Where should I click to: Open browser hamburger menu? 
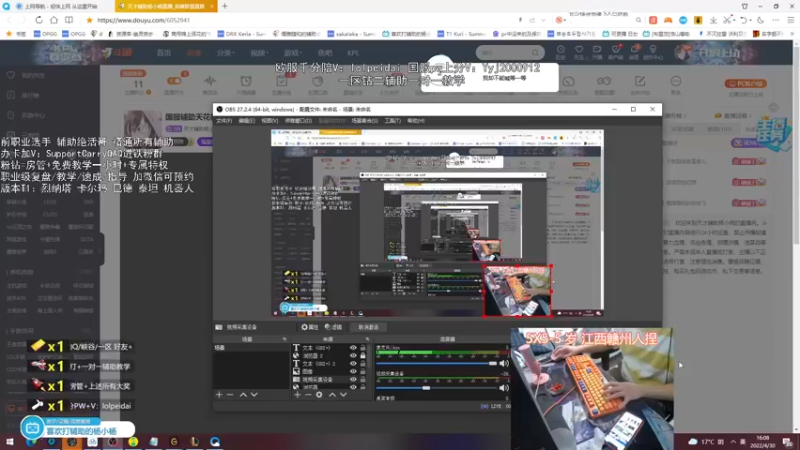(x=790, y=20)
